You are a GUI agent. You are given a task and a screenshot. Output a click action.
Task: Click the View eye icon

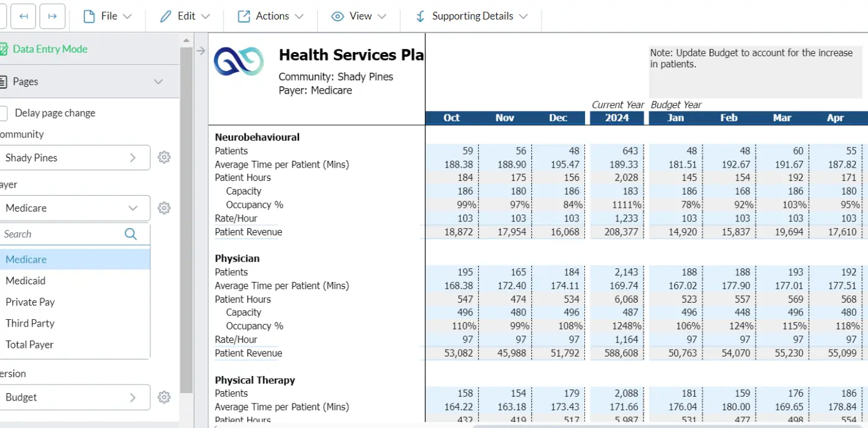click(x=337, y=17)
